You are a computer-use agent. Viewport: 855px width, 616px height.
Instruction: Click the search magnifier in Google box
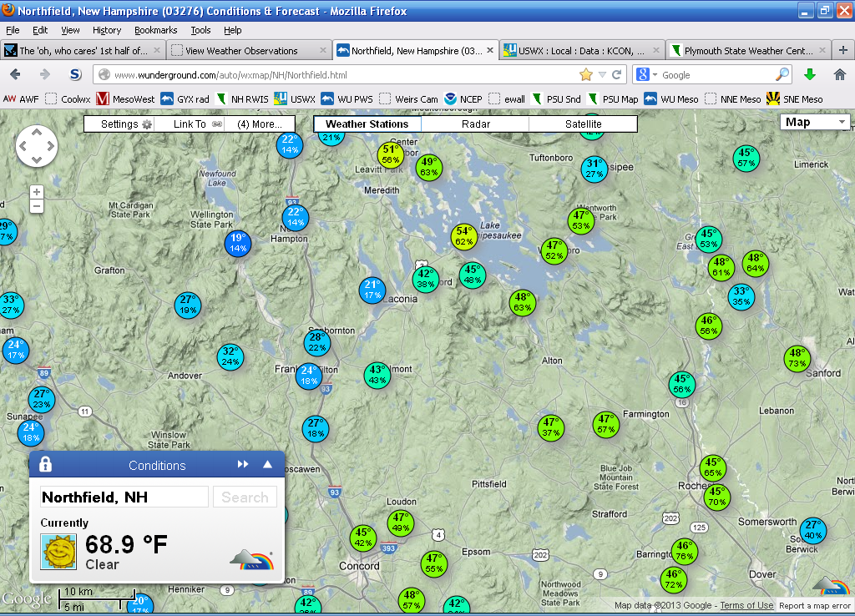coord(782,74)
